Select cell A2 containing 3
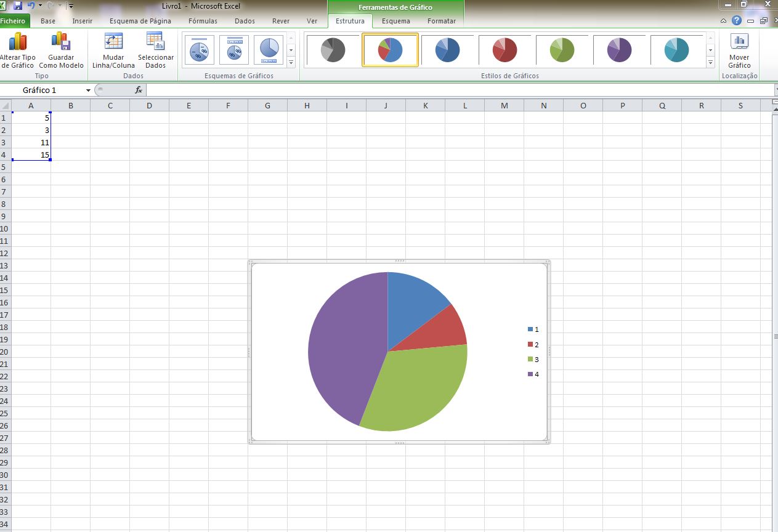Viewport: 778px width, 532px height. pyautogui.click(x=31, y=130)
